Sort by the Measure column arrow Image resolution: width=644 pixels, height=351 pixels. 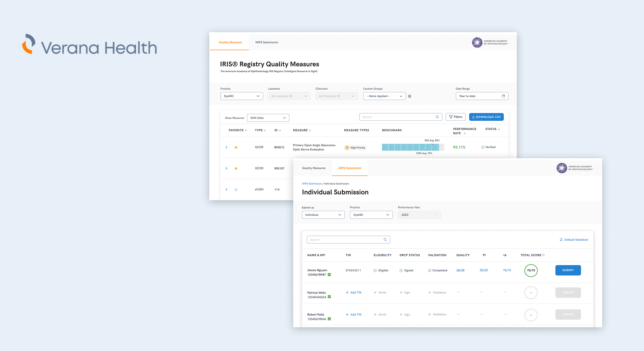[x=310, y=130]
